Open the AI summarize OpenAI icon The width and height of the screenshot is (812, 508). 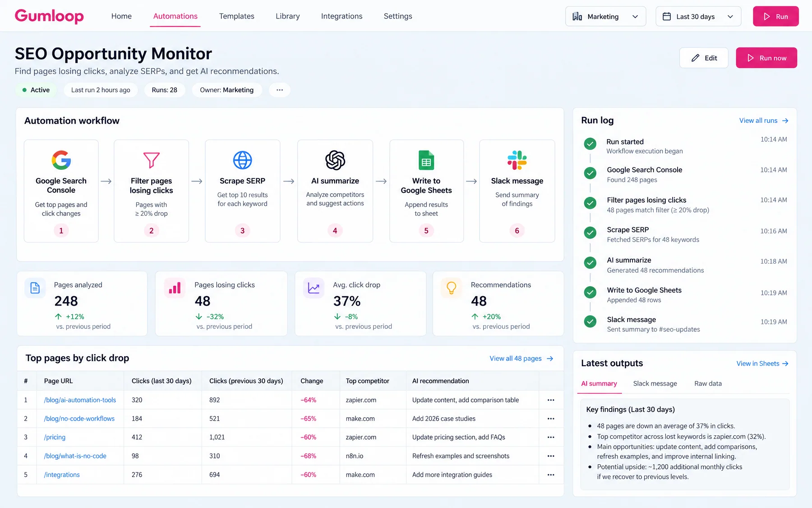335,160
